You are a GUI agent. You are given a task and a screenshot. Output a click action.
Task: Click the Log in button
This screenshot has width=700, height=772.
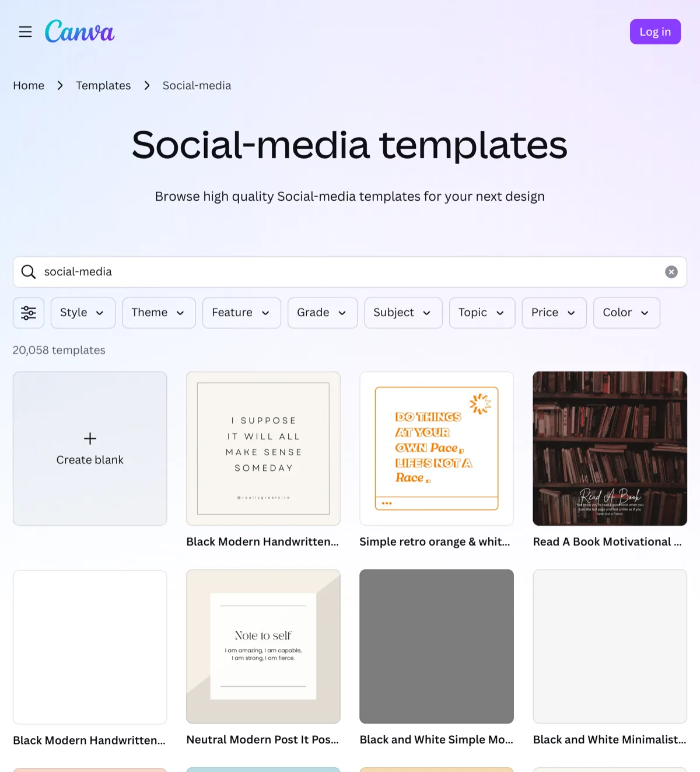tap(655, 32)
